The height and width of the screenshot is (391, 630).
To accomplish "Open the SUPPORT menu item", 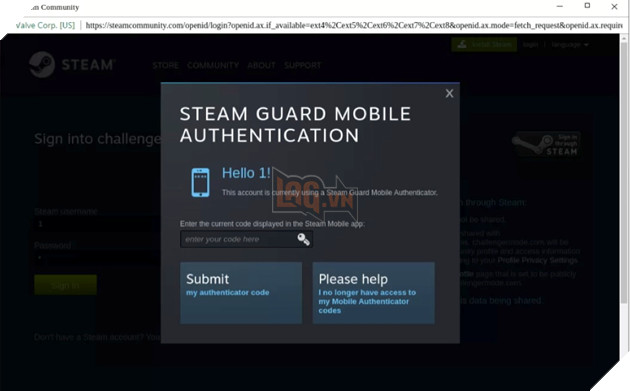I will [303, 66].
